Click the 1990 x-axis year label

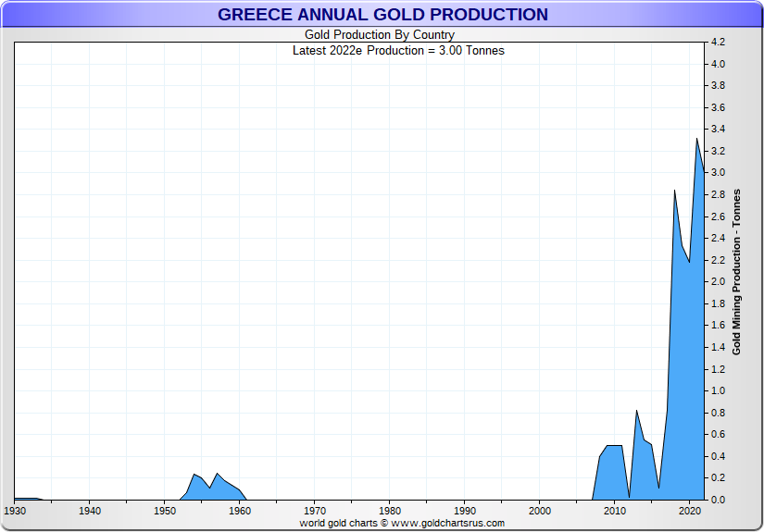tap(465, 511)
